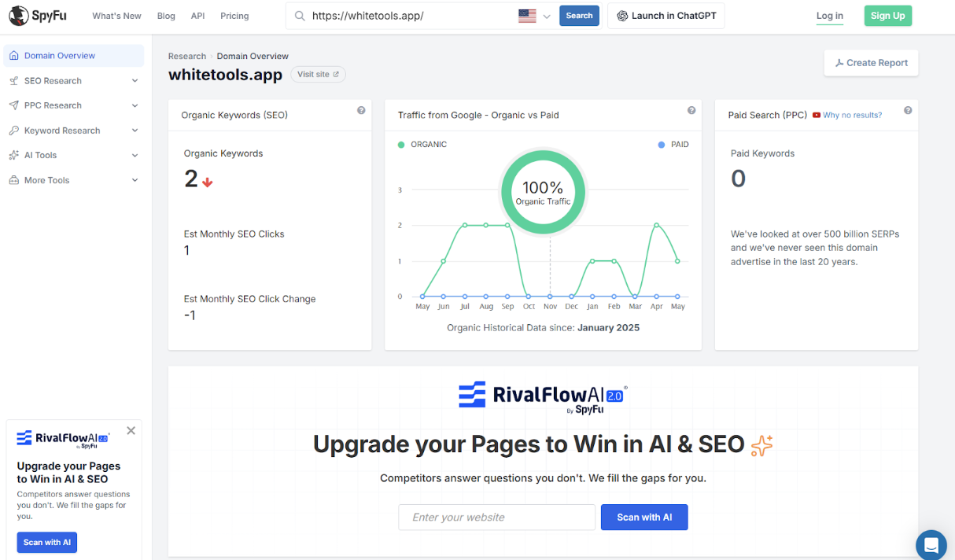Expand the Keyword Research sidebar section

pos(74,131)
